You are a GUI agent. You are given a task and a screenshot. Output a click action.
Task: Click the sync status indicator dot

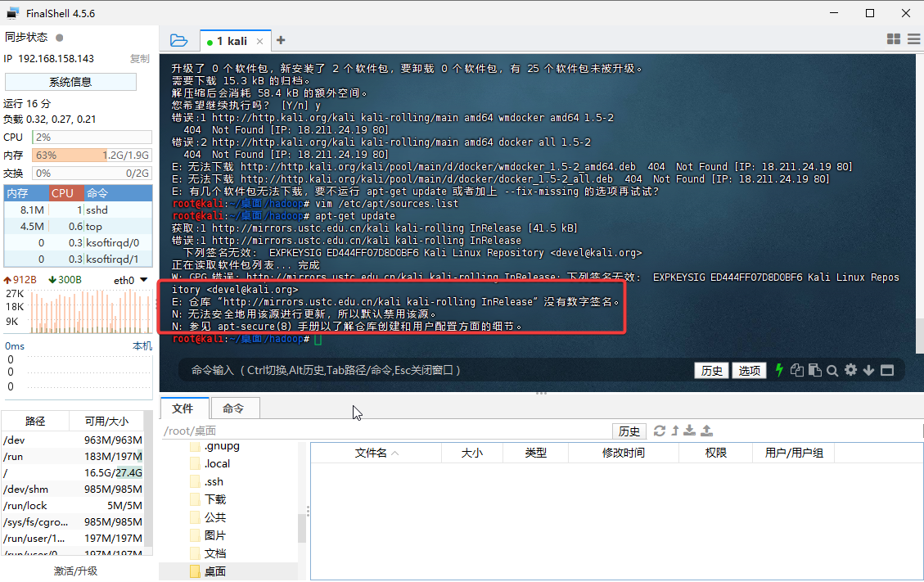59,38
